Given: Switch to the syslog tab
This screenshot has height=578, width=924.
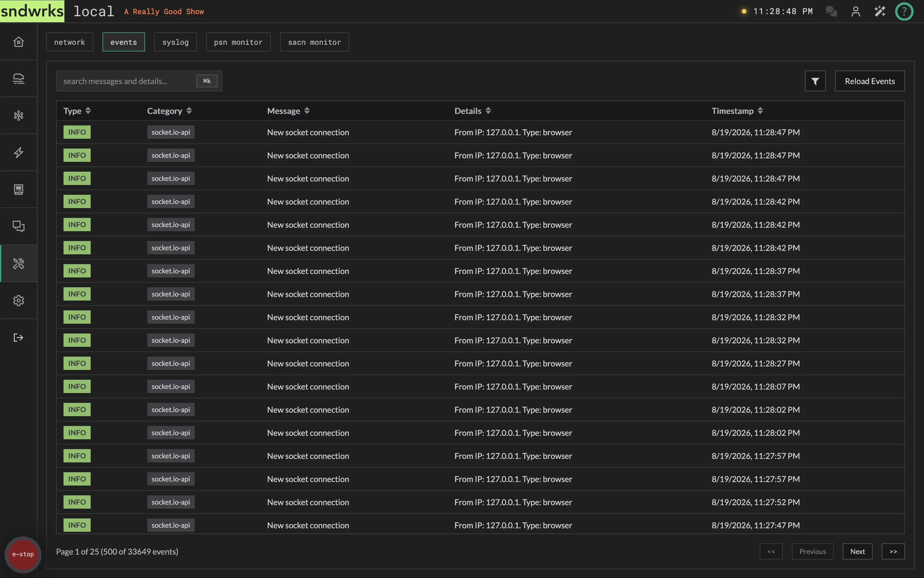Looking at the screenshot, I should point(176,42).
